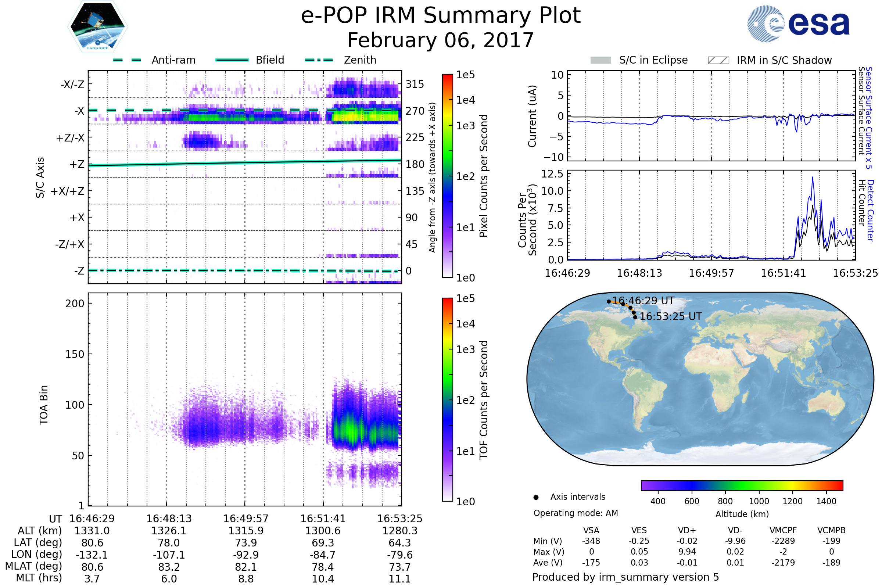The image size is (882, 588).
Task: Click the Altitude (km) horizontal colorbar
Action: click(742, 485)
